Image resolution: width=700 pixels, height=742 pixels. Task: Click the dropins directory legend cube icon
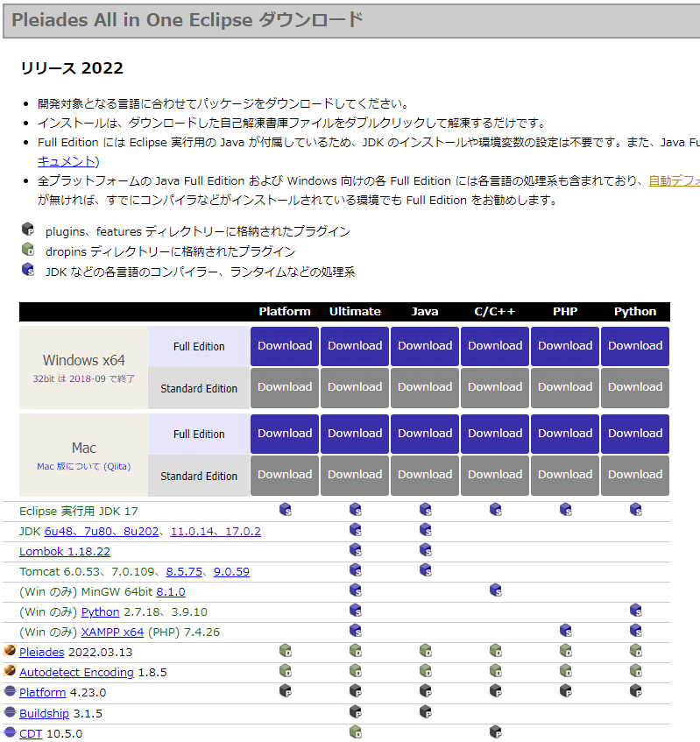[x=28, y=251]
